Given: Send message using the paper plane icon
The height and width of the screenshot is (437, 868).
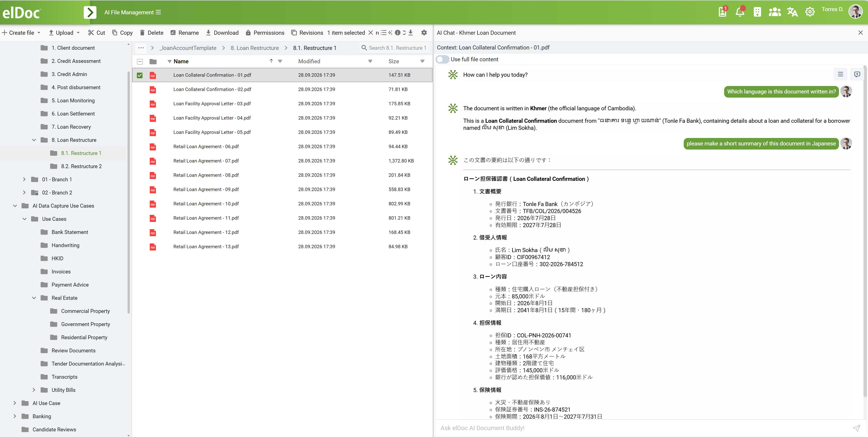Looking at the screenshot, I should pos(856,428).
